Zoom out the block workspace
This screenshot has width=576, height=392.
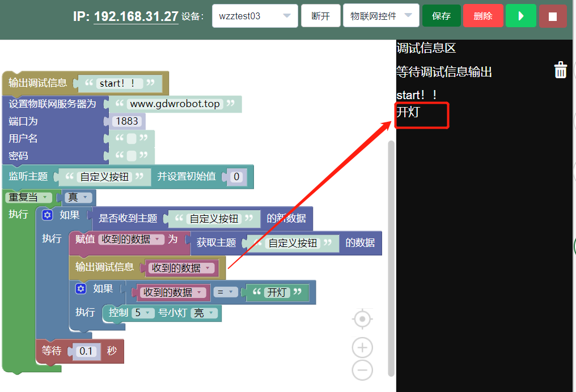pos(362,370)
